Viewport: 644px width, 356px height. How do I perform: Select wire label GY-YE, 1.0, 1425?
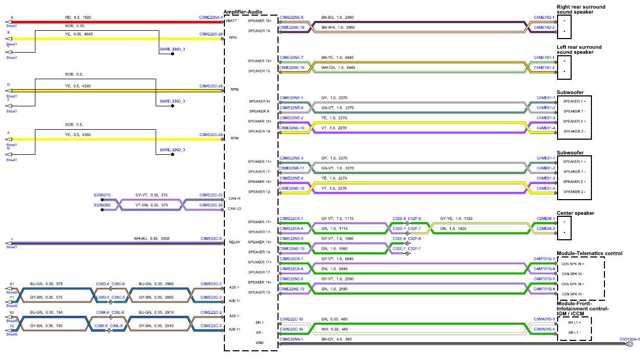click(457, 218)
